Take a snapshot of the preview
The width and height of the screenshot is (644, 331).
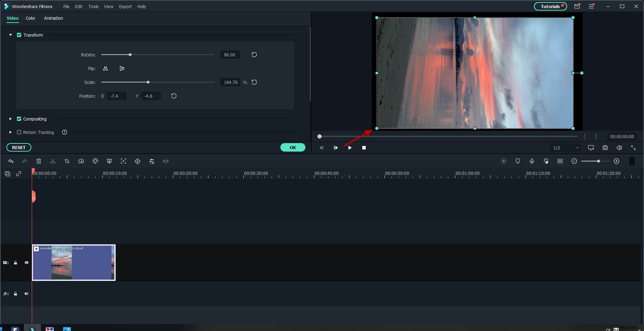(x=605, y=148)
